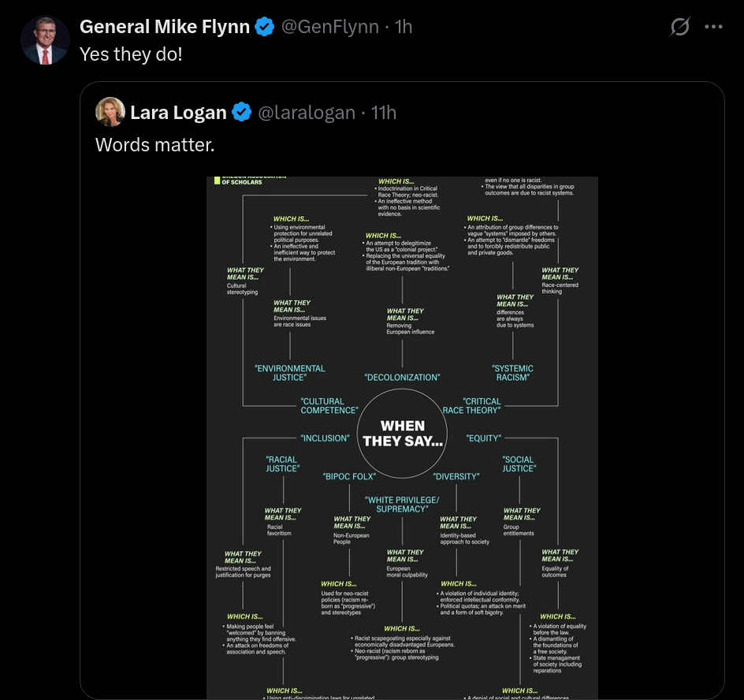The width and height of the screenshot is (744, 700).
Task: Open Lara Logan's profile picture
Action: click(x=110, y=112)
